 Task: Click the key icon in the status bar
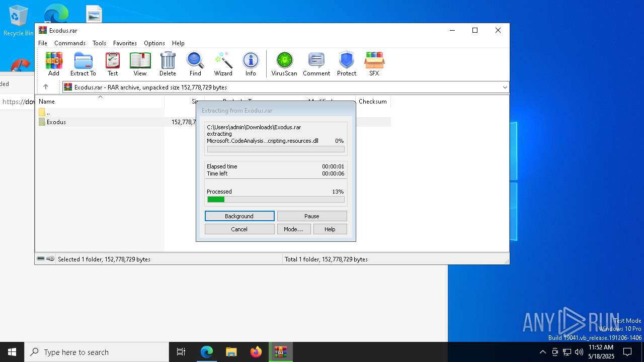pos(50,259)
